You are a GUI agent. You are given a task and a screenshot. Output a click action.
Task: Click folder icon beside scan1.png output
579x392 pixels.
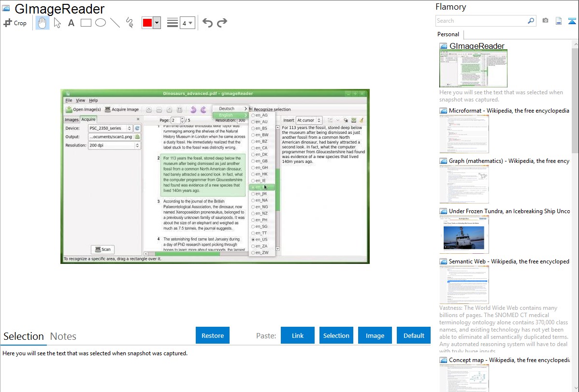[x=137, y=137]
